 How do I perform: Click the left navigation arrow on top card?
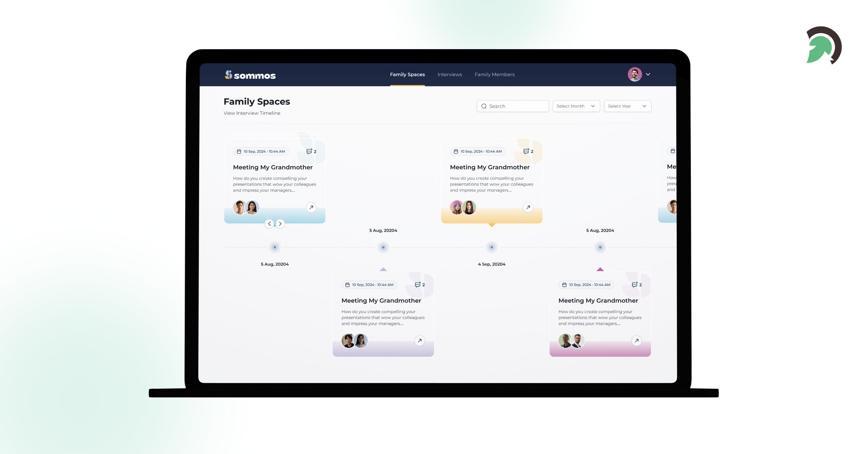[270, 223]
